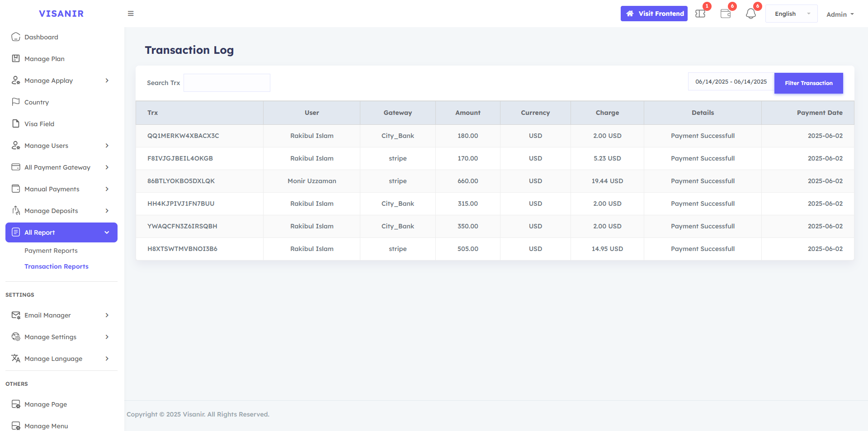
Task: Expand the Manage Language chevron
Action: (107, 359)
